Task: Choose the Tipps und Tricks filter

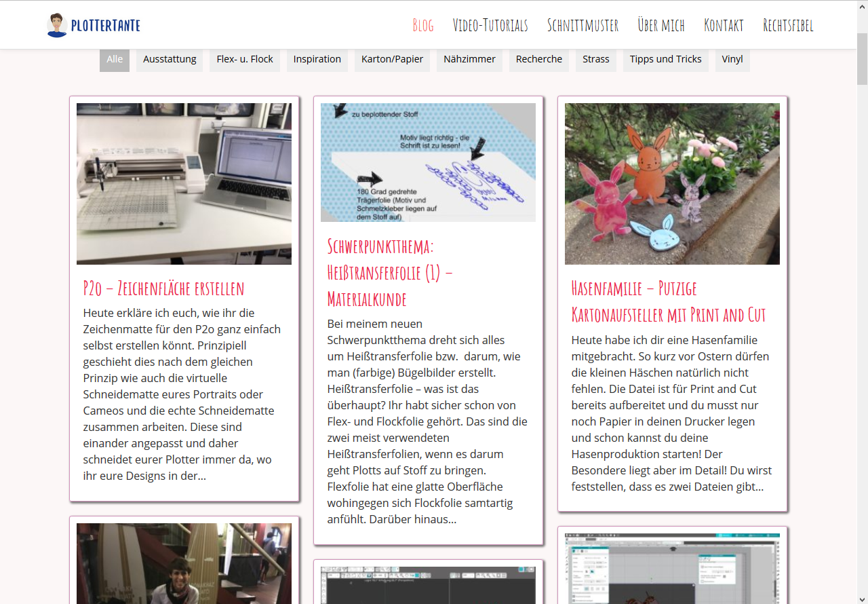Action: point(665,59)
